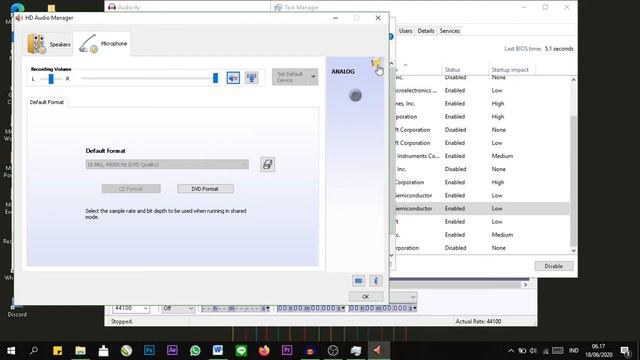Open the Discord desktop shortcut
Image resolution: width=640 pixels, height=360 pixels.
(x=17, y=308)
